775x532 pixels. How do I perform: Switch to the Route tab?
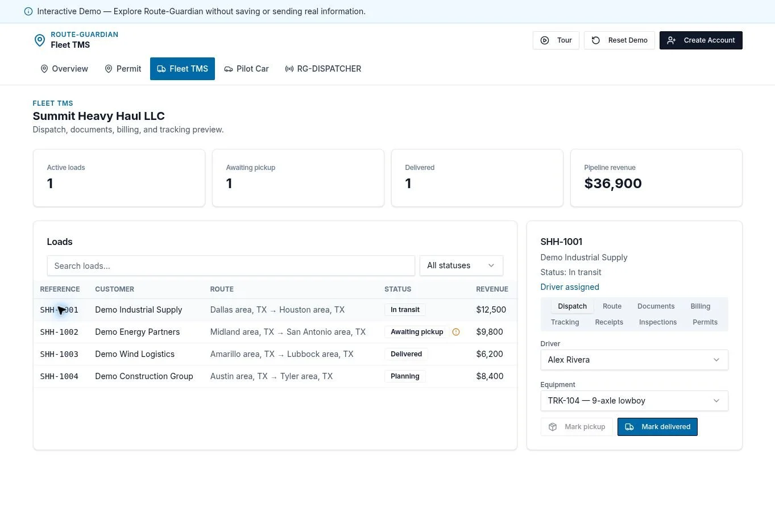[612, 306]
